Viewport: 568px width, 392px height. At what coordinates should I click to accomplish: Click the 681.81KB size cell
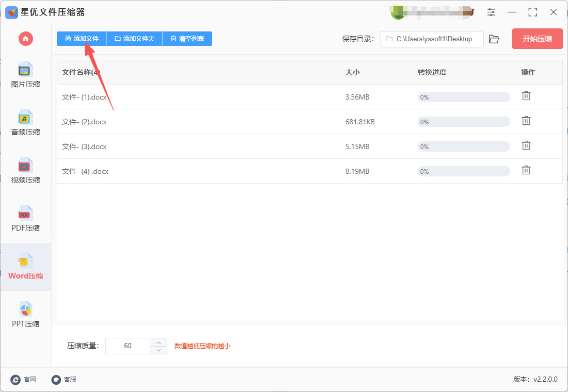[x=360, y=122]
